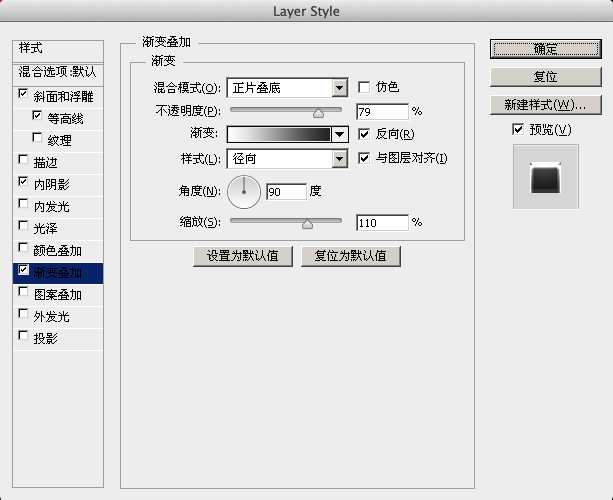
Task: Uncheck the 渐变叠加 checkbox
Action: click(x=23, y=269)
